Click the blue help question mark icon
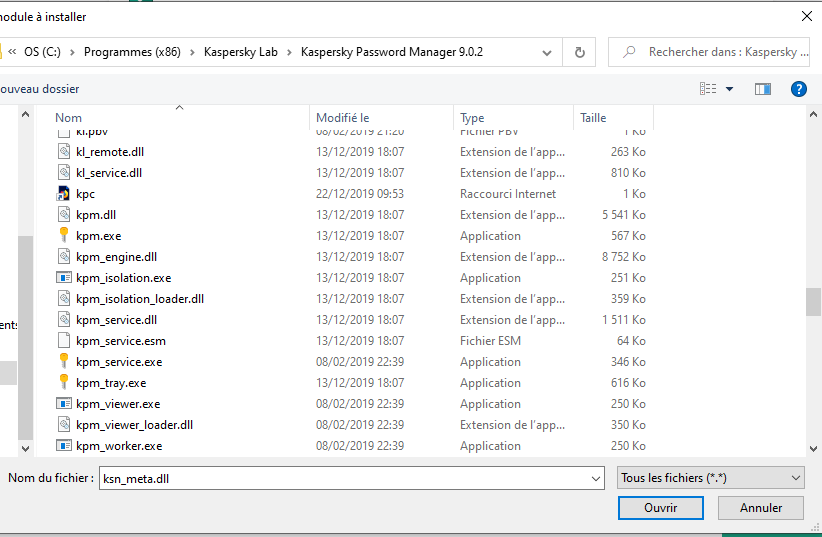This screenshot has height=537, width=822. tap(798, 89)
